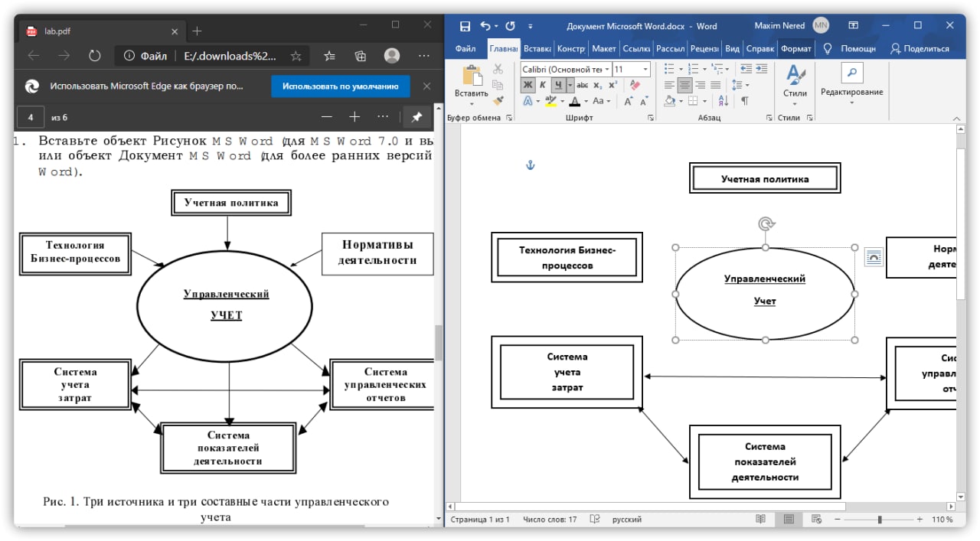Viewport: 980px width, 541px height.
Task: Redo the action in Word's quick access toolbar
Action: click(x=510, y=26)
